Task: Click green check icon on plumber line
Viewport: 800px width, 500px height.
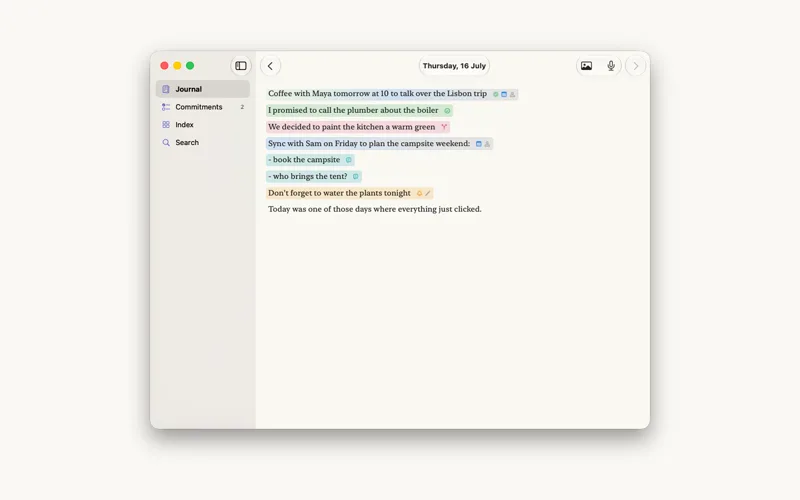Action: [447, 111]
